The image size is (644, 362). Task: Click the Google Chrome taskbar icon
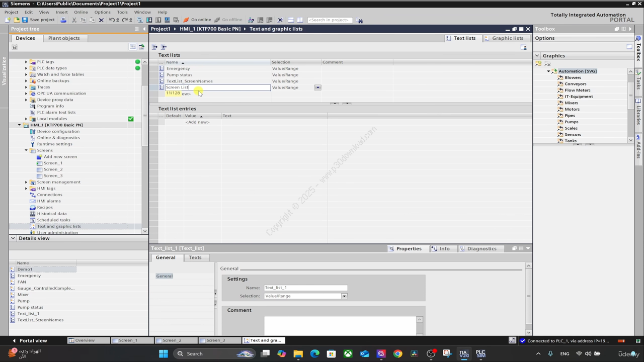(x=397, y=353)
